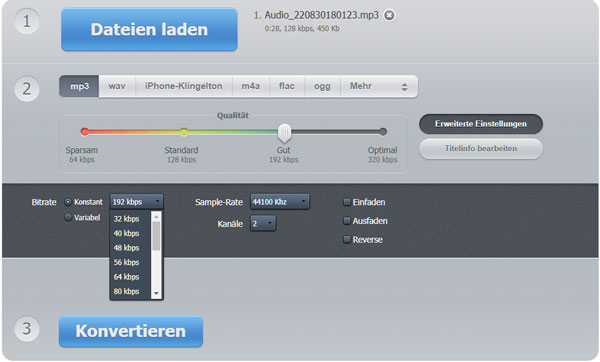Click the bitrate list scroll-down arrow

click(156, 294)
